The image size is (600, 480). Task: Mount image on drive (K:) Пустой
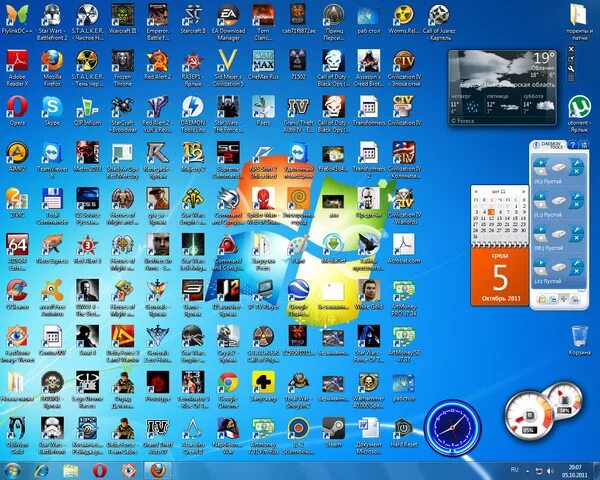pos(540,163)
